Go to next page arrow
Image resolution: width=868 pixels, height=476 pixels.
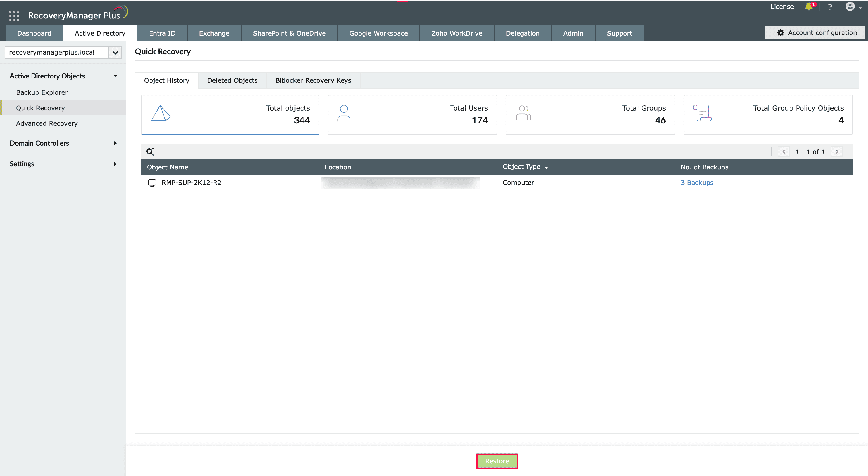pyautogui.click(x=837, y=152)
